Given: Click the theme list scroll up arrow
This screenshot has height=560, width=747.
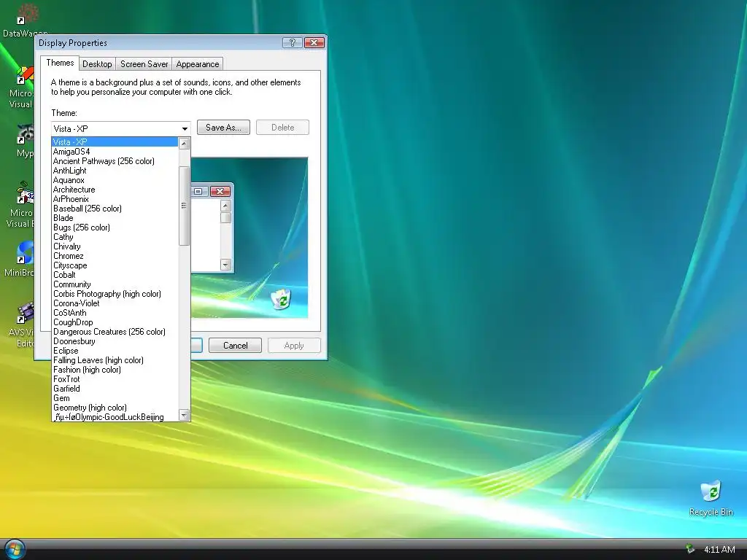Looking at the screenshot, I should pyautogui.click(x=185, y=144).
